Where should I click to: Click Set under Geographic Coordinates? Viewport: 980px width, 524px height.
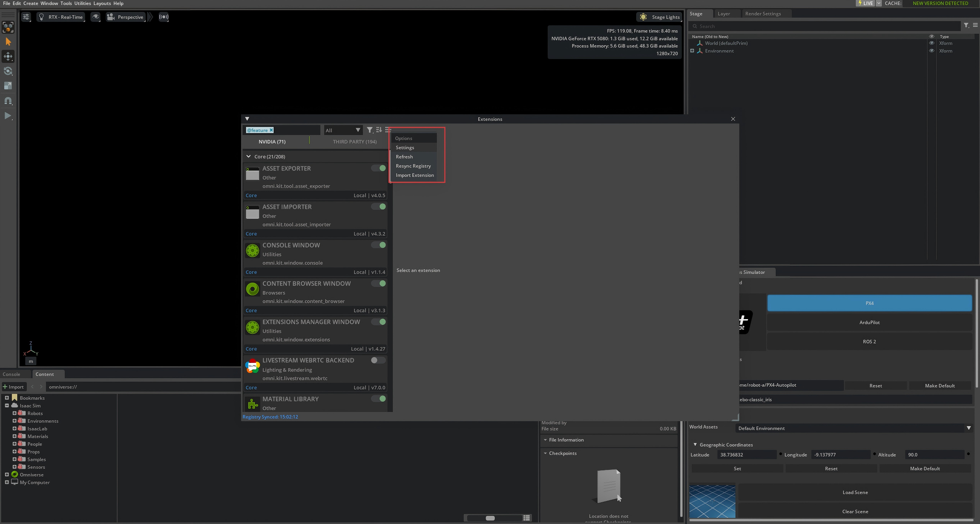click(737, 468)
